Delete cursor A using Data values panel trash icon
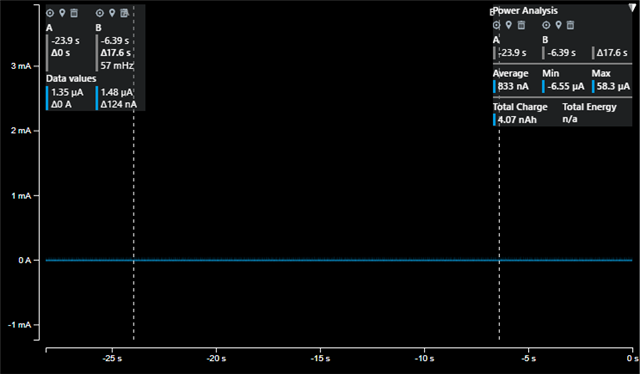Screen dimensions: 640x374 tap(74, 13)
